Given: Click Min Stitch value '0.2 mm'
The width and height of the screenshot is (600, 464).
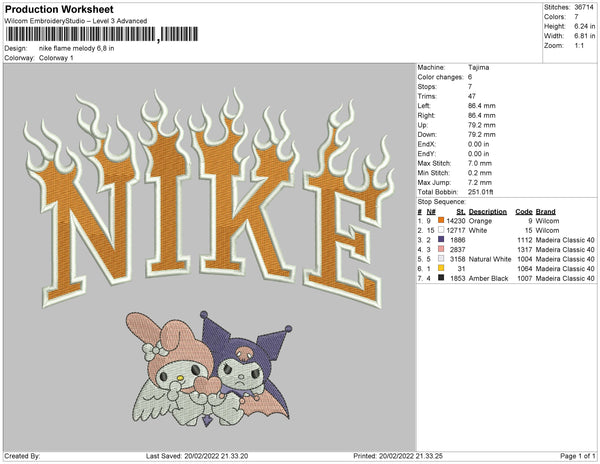Looking at the screenshot, I should 479,173.
